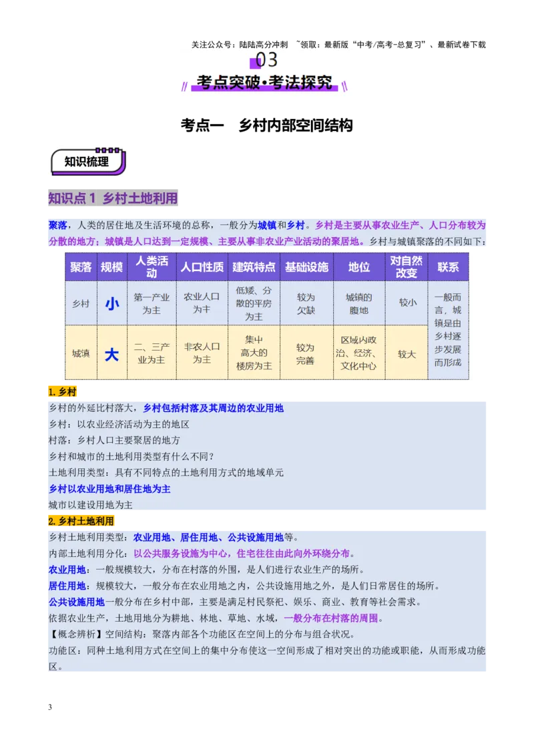Click the question "乡村和城市的土地利用类型有什么不同？"
534x756 pixels.
tap(131, 456)
